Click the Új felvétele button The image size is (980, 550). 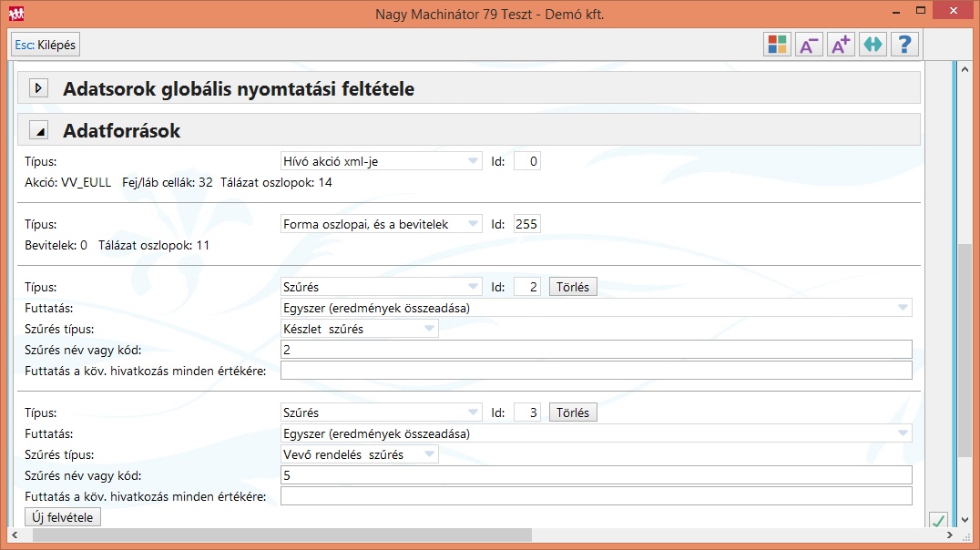63,517
